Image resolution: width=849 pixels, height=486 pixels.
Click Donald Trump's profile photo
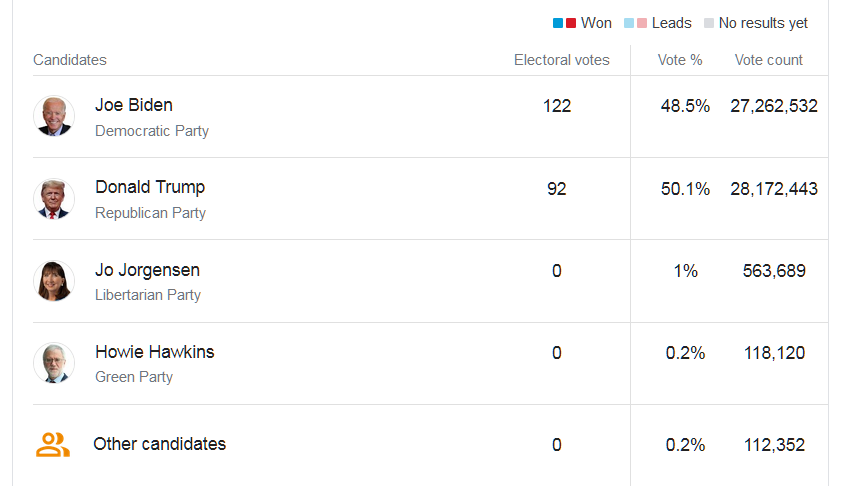(x=53, y=198)
